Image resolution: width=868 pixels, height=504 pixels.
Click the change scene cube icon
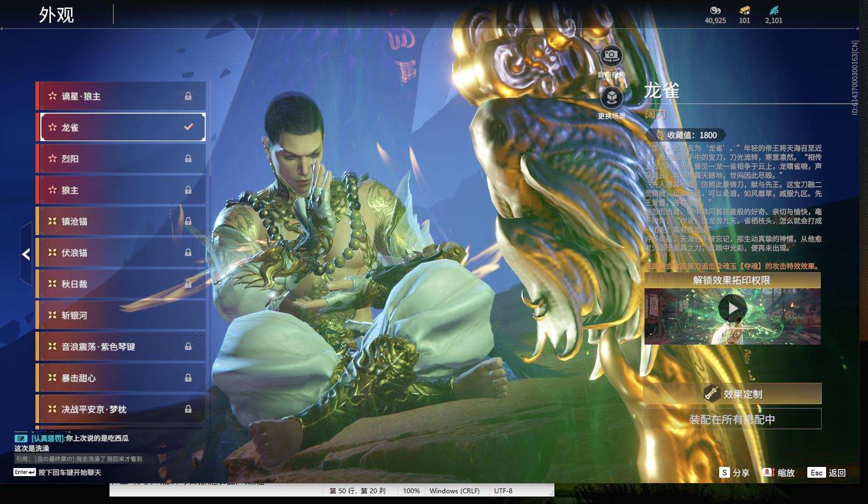tap(611, 97)
